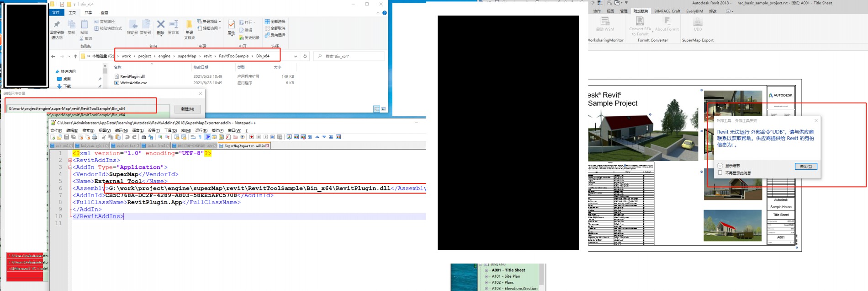868x291 pixels.
Task: Expand the A001 - Title Sheet tree node
Action: point(487,270)
